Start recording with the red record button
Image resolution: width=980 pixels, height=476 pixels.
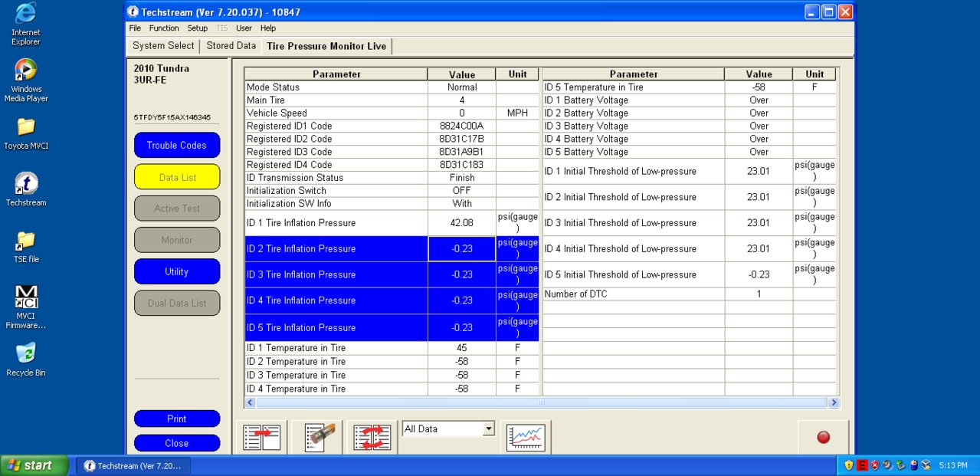pos(824,438)
